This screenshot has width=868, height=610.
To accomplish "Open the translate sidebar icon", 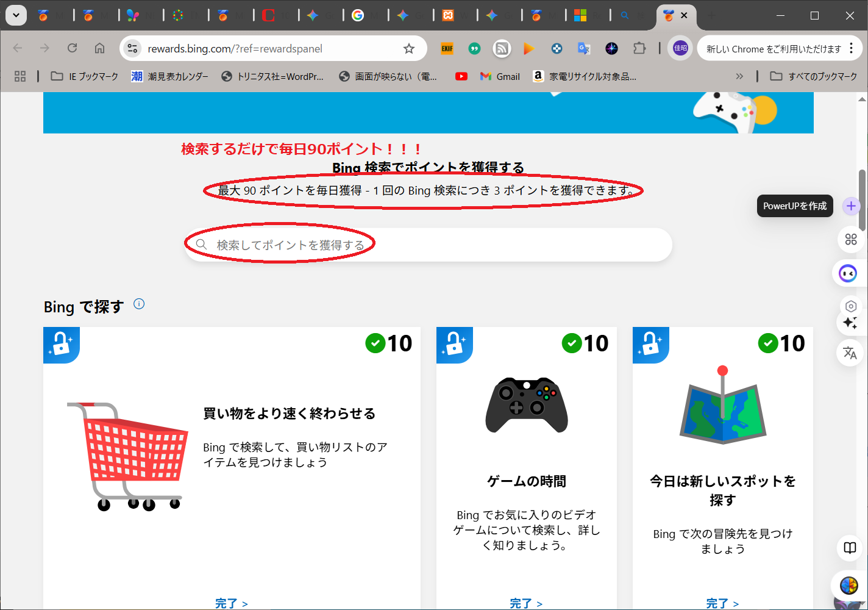I will coord(850,352).
